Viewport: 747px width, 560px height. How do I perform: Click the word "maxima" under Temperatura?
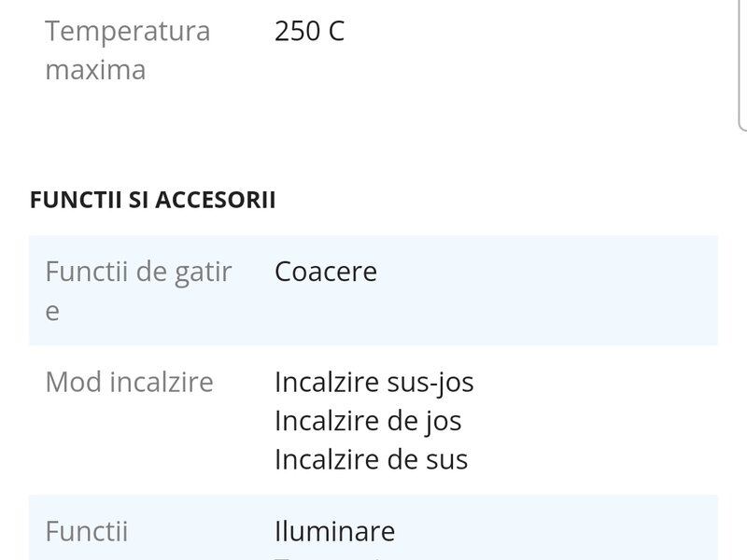95,70
